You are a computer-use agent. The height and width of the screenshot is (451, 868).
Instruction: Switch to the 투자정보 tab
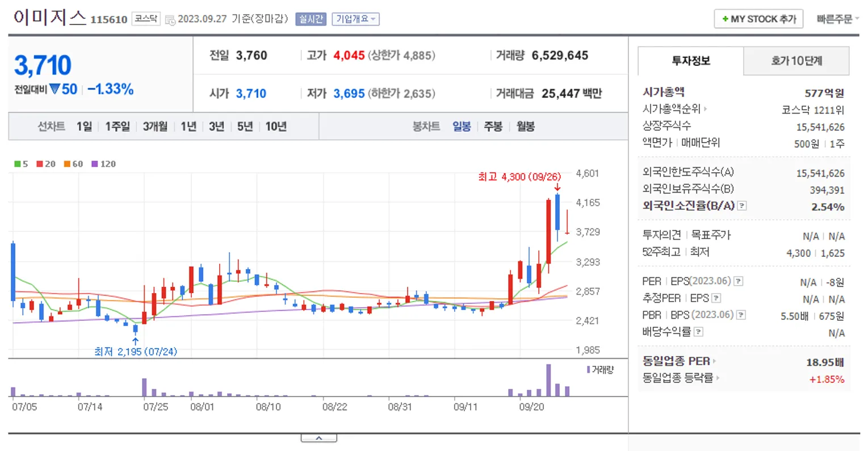pos(691,61)
